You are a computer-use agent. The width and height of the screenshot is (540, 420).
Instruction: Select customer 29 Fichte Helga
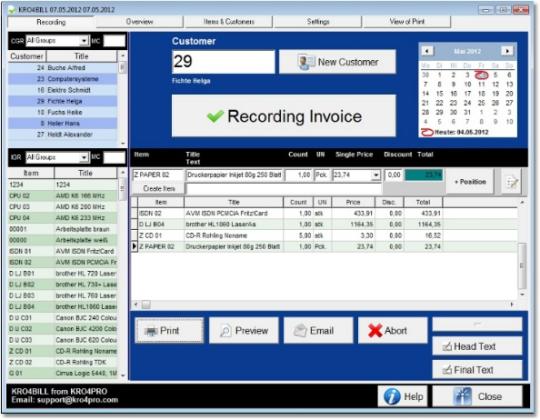pos(63,101)
